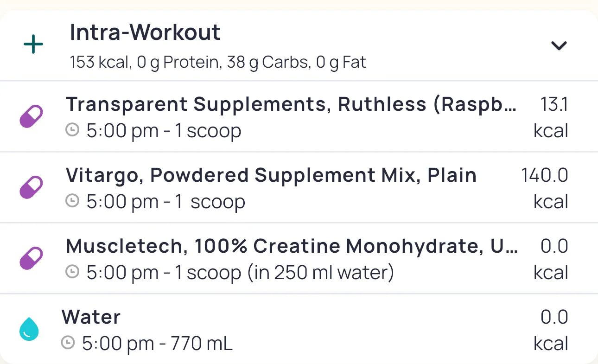This screenshot has height=364, width=598.
Task: Tap the plus icon beside Intra-Workout
Action: [33, 45]
